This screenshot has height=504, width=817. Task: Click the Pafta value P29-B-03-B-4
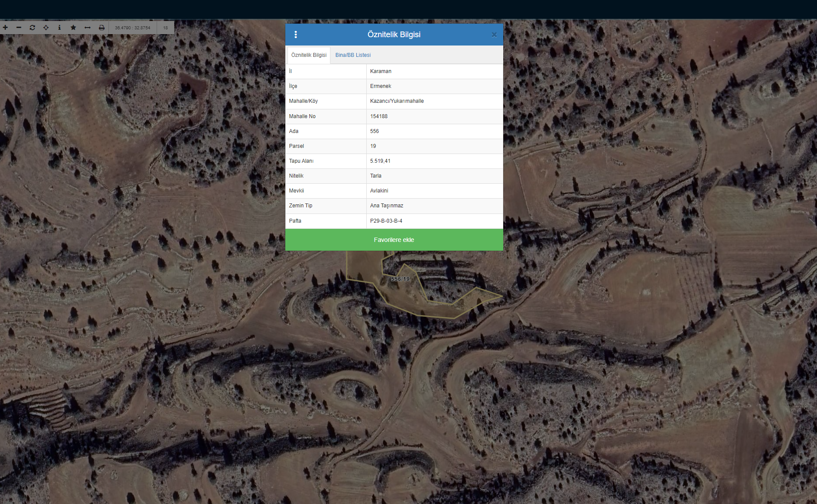386,221
